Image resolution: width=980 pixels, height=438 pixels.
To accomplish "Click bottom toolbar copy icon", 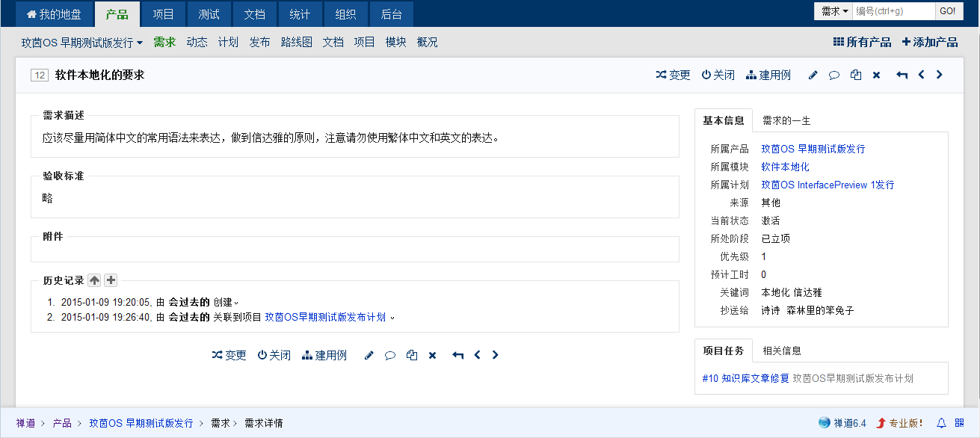I will (x=411, y=356).
